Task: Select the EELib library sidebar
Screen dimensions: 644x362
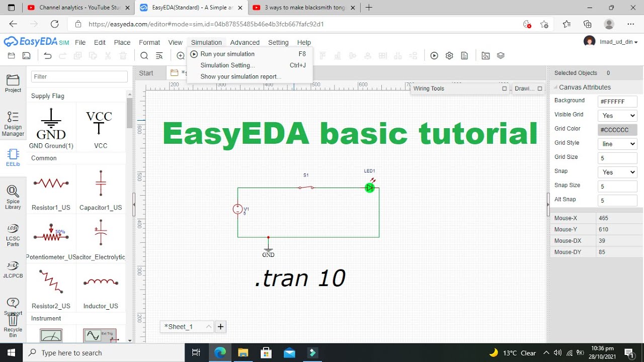Action: tap(13, 158)
